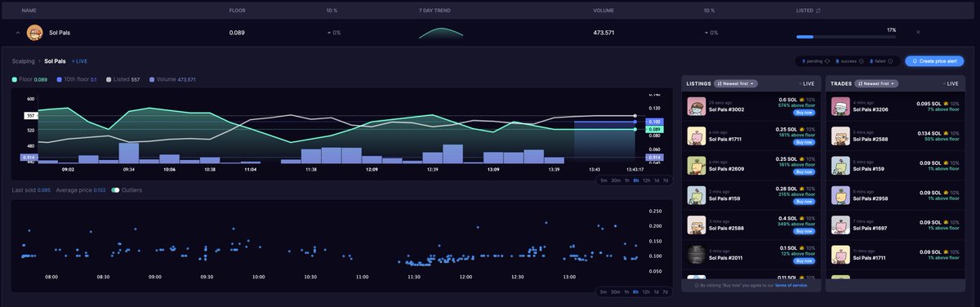Remove Sol Pals row with the X icon

click(x=918, y=32)
